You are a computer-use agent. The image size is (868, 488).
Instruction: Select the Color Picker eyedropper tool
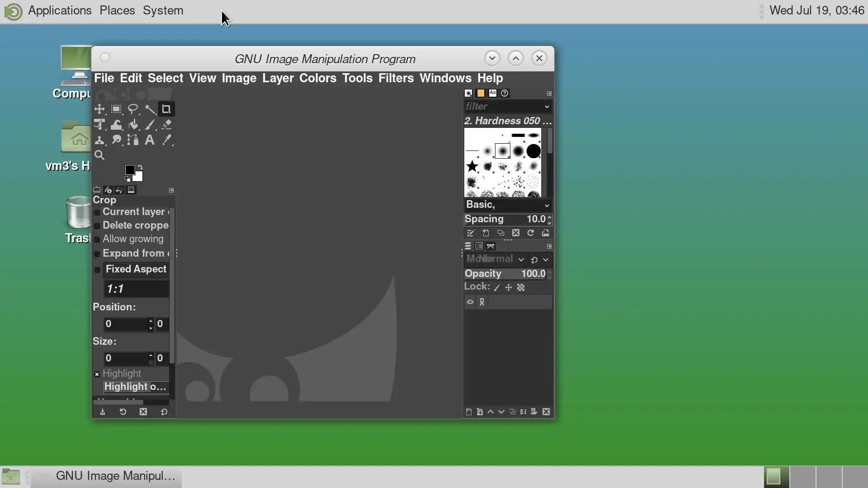(167, 140)
